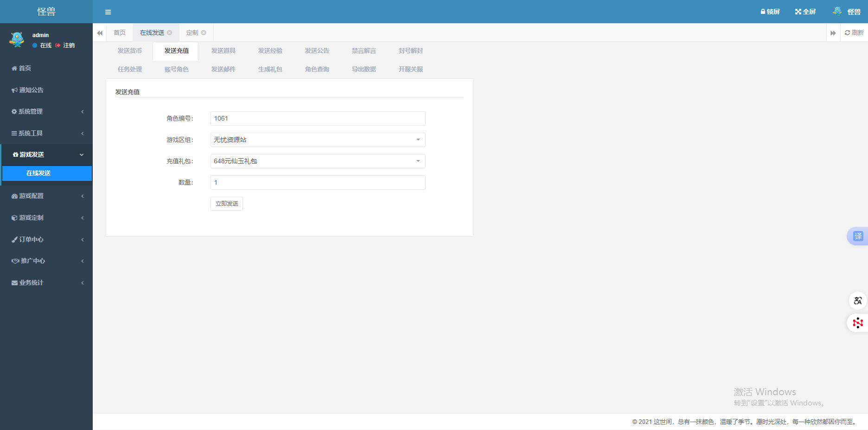Click the blue 译 translate floating icon

(858, 236)
